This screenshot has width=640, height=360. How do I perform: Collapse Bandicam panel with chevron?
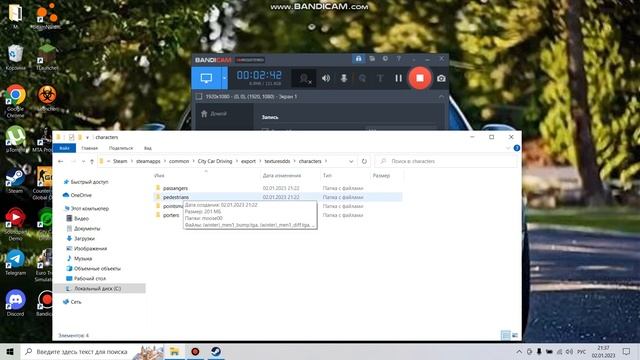point(441,97)
